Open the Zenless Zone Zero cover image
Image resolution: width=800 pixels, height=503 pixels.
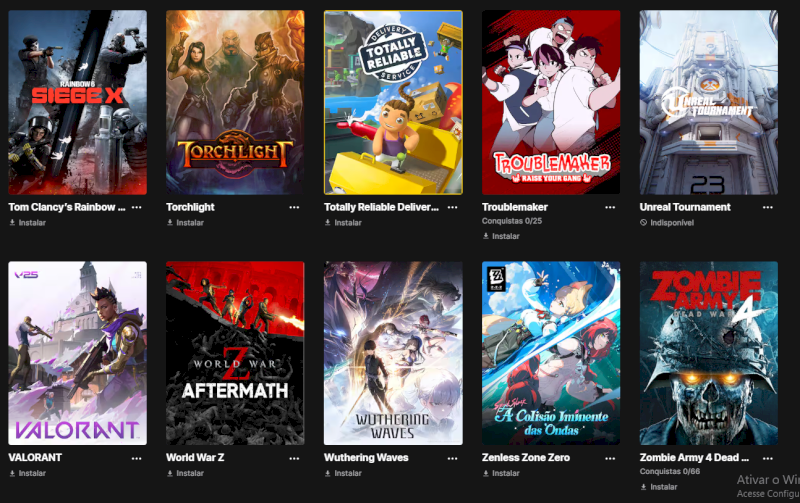(551, 353)
